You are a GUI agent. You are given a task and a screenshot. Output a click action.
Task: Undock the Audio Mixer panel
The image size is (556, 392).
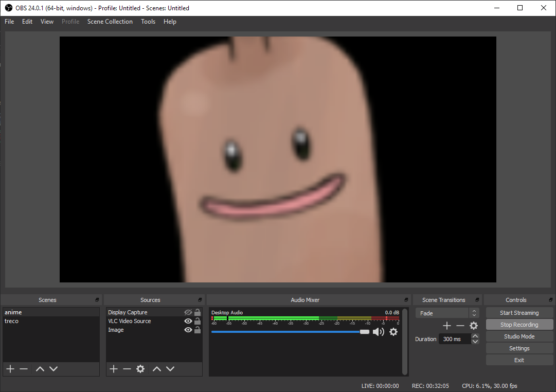(406, 300)
